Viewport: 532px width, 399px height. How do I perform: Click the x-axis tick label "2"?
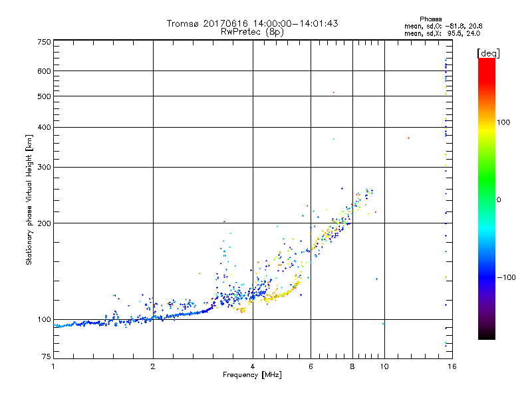pyautogui.click(x=153, y=366)
